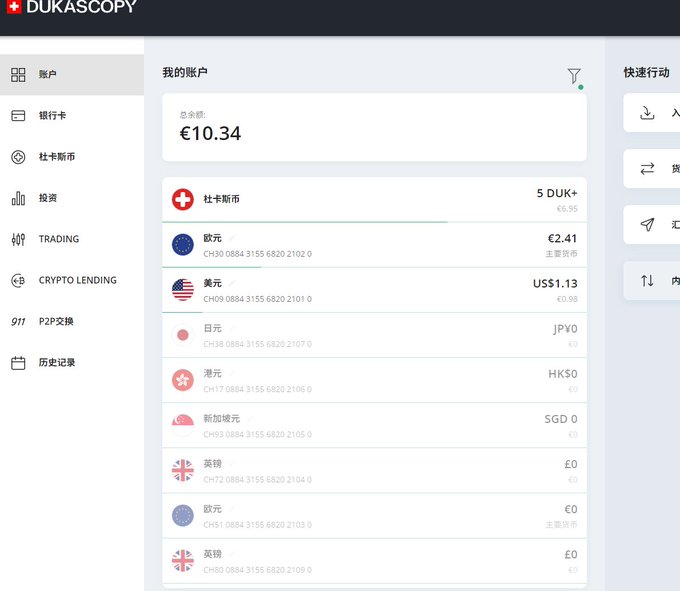680x591 pixels.
Task: Click the SGD 0 balance
Action: point(561,419)
